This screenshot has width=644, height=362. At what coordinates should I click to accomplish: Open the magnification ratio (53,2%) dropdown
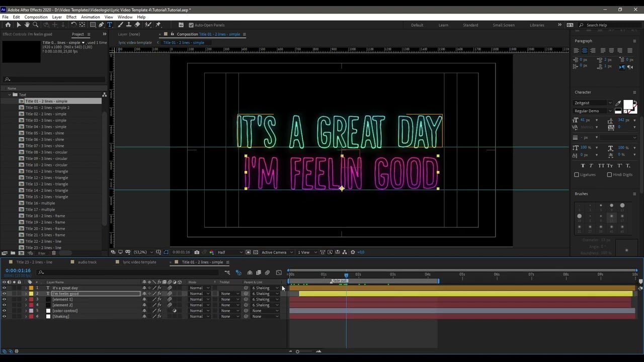click(142, 252)
